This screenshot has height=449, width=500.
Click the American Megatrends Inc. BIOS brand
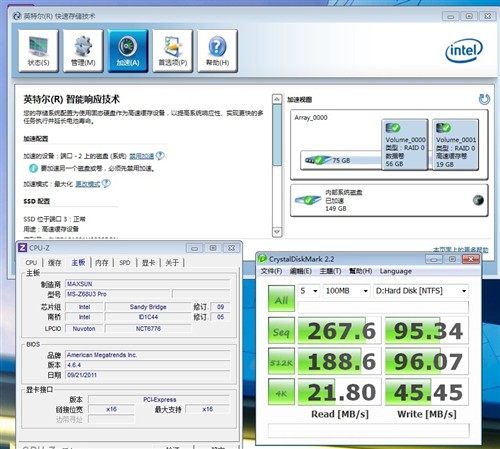point(148,355)
